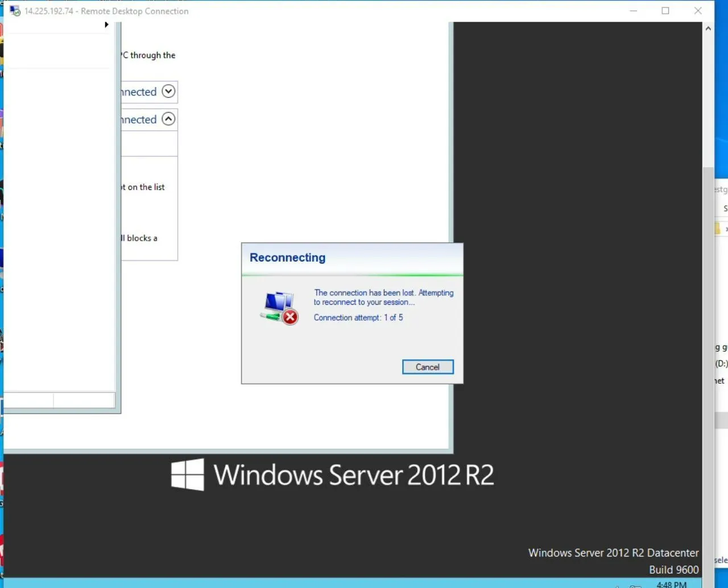Click the Remote Desktop Connection title bar icon
This screenshot has width=728, height=588.
(15, 11)
